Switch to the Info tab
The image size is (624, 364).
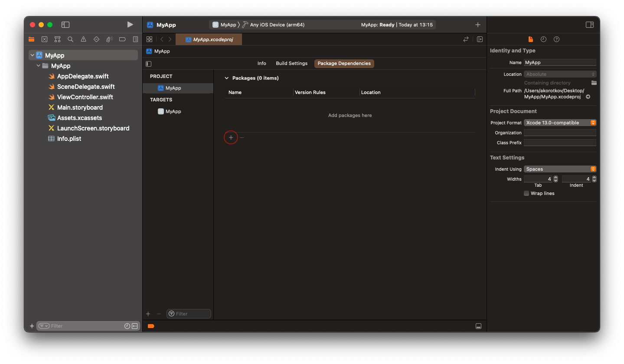pos(262,63)
